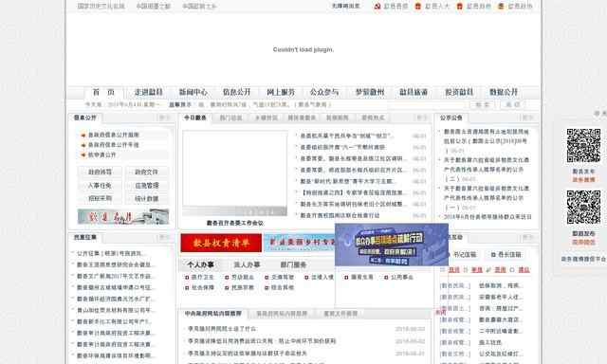
Task: Click the arrow bullet beside 依申请公开
Action: pos(83,155)
